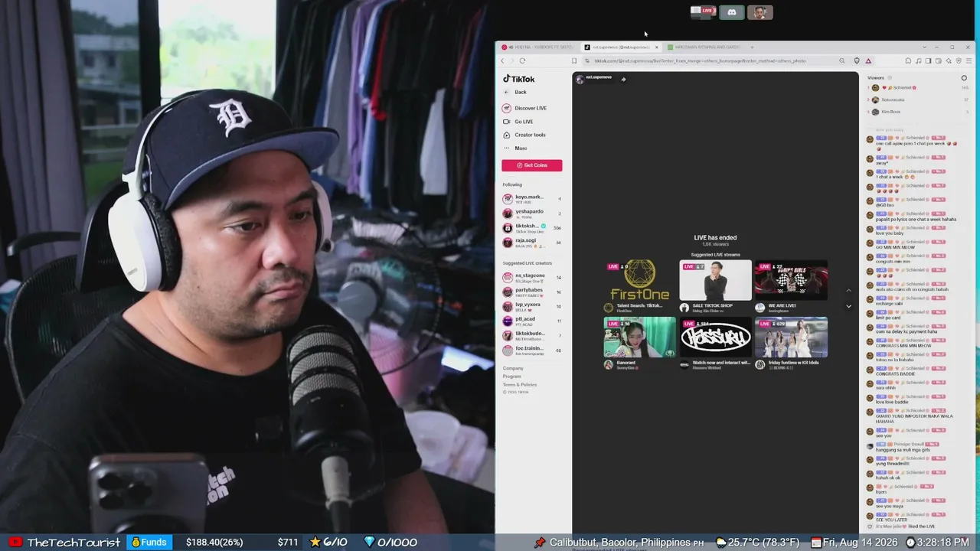Open pti_acad suggested LIVE creator
The image size is (980, 551).
tap(532, 321)
